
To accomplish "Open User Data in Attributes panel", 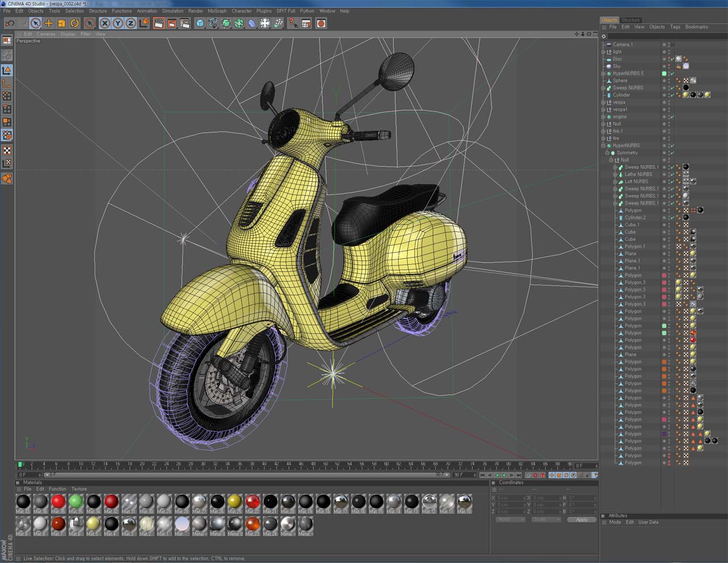I will pos(648,522).
